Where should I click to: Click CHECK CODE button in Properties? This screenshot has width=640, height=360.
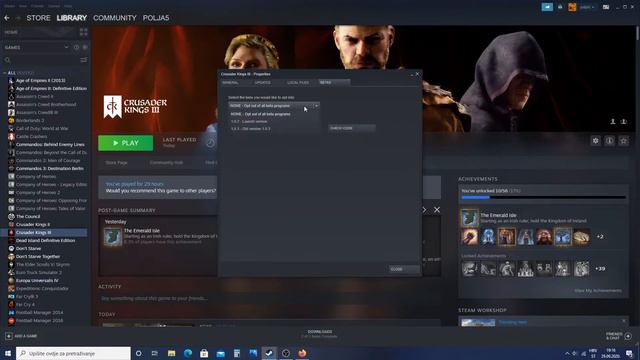coord(352,128)
